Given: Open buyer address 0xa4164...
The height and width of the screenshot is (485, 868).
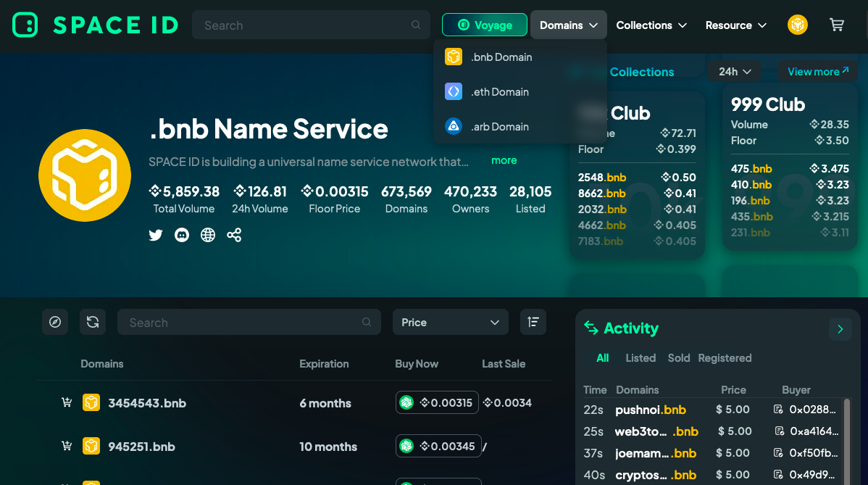Looking at the screenshot, I should click(x=814, y=431).
